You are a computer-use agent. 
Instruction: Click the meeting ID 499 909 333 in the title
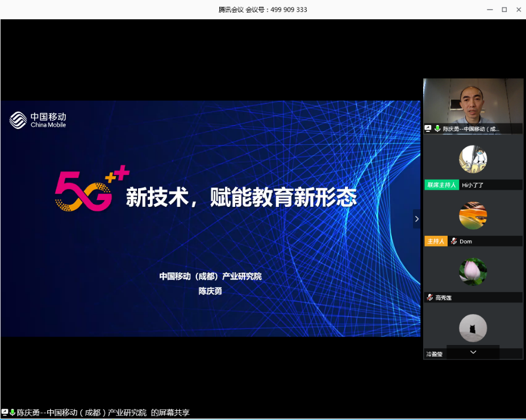pos(289,10)
